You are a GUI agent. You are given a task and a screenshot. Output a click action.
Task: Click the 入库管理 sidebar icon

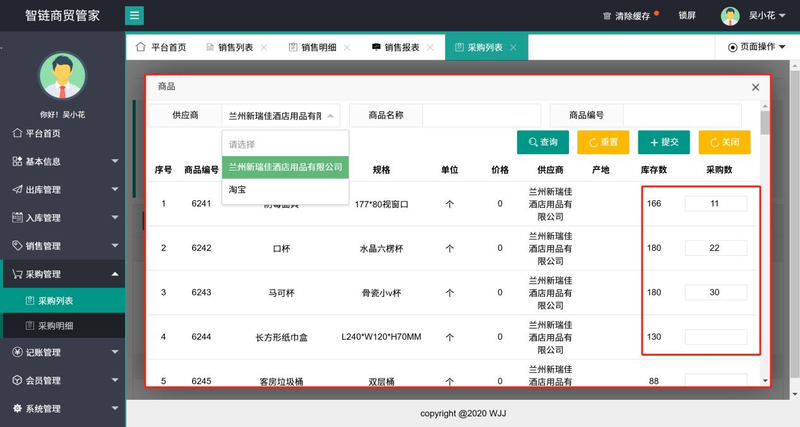(17, 217)
